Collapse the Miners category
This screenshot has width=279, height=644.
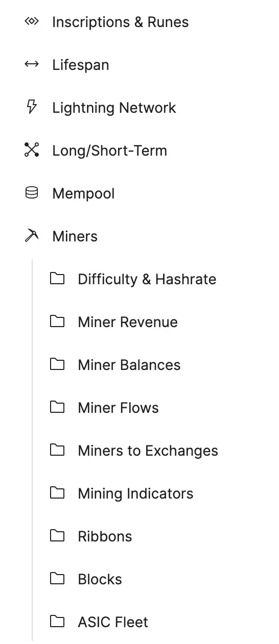(75, 236)
